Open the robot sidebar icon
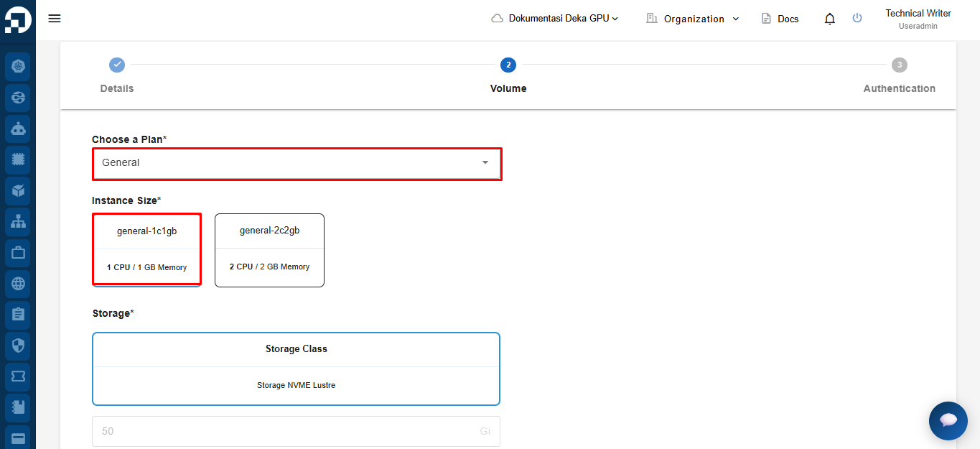The width and height of the screenshot is (980, 449). point(18,129)
